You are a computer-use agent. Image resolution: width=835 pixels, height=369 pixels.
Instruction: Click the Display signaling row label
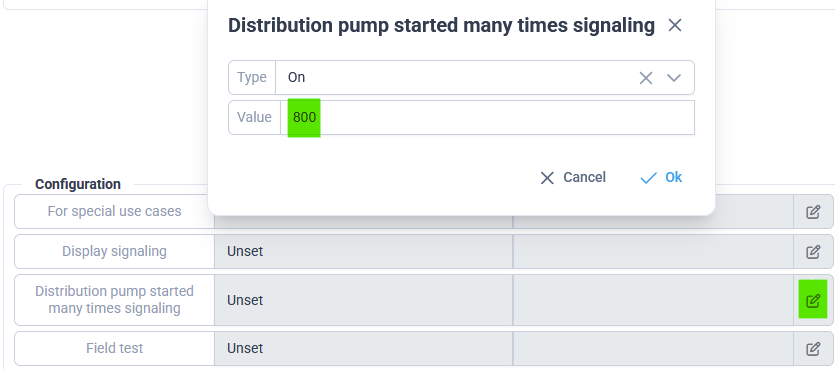point(114,251)
